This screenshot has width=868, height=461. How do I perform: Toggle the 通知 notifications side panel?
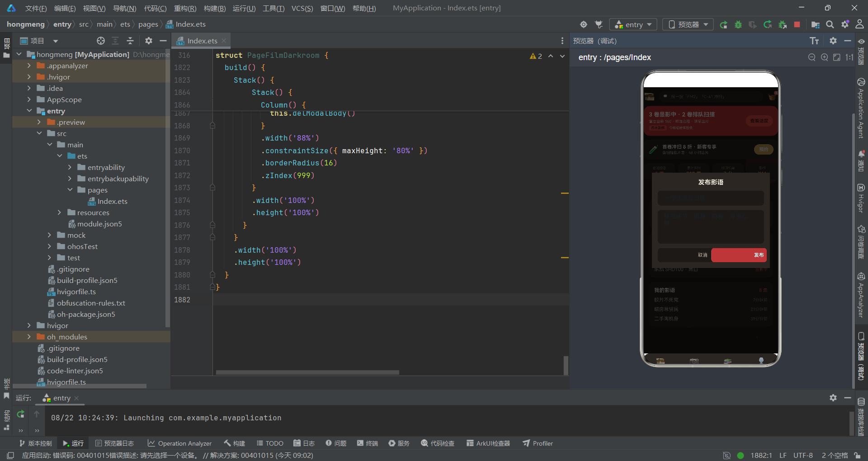861,161
